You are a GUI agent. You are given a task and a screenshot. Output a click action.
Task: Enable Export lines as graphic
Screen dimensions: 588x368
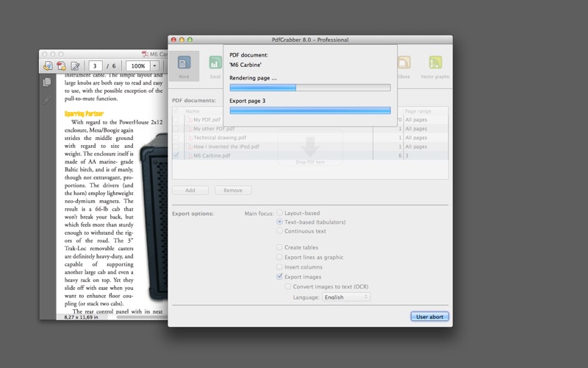279,257
